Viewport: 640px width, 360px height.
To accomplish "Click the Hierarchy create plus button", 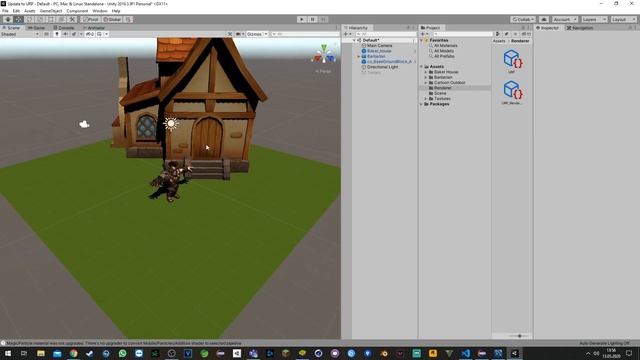I will coord(347,34).
